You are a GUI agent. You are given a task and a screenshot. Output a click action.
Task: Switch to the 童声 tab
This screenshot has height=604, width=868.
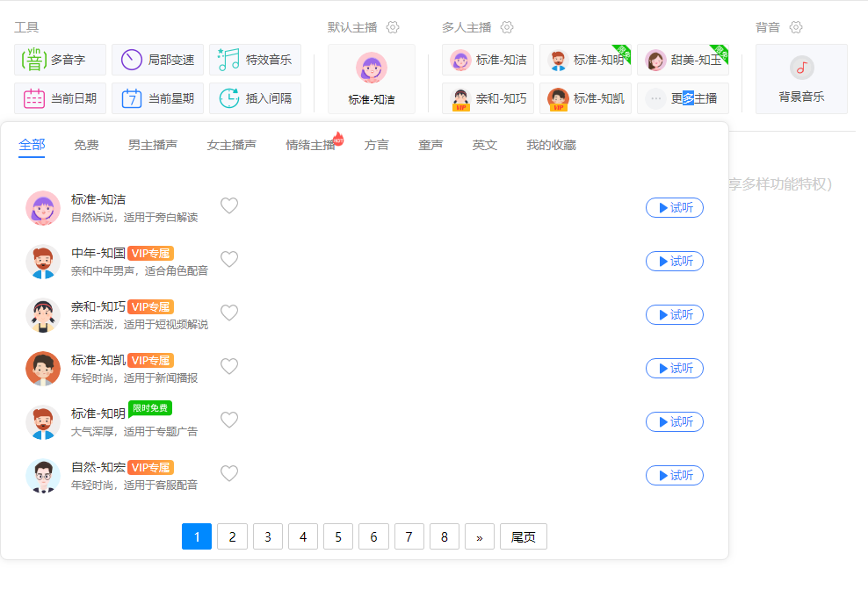tap(430, 145)
